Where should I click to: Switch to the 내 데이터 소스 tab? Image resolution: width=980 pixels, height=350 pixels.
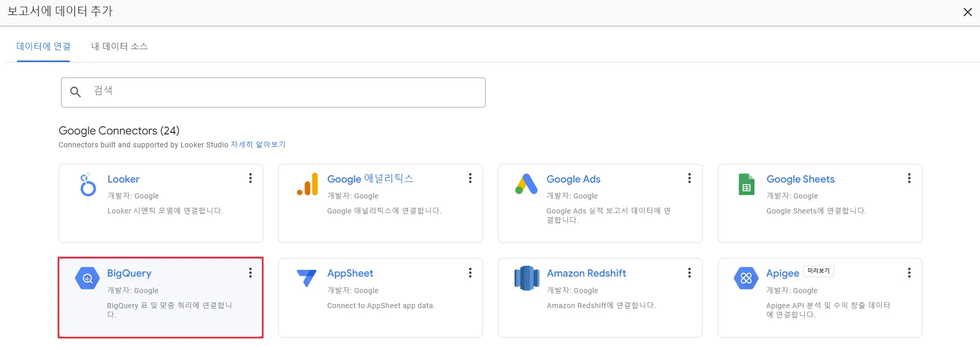click(x=119, y=47)
